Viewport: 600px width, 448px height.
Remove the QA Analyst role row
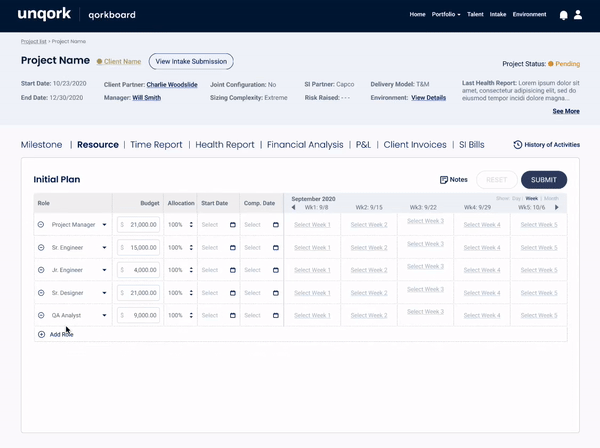coord(41,315)
